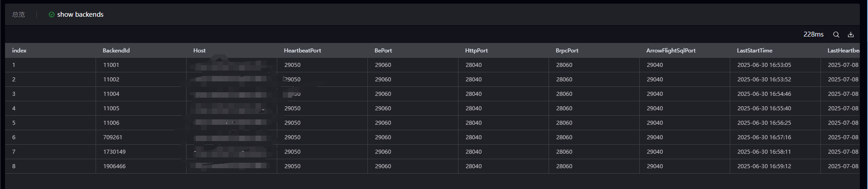Switch to the show backends tab
The width and height of the screenshot is (868, 189).
pyautogui.click(x=76, y=14)
